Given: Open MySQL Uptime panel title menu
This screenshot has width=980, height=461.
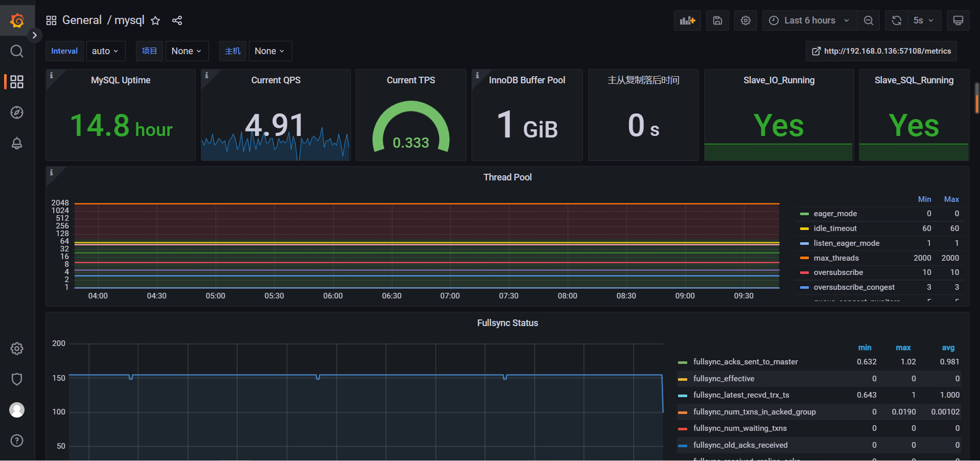Looking at the screenshot, I should (121, 80).
